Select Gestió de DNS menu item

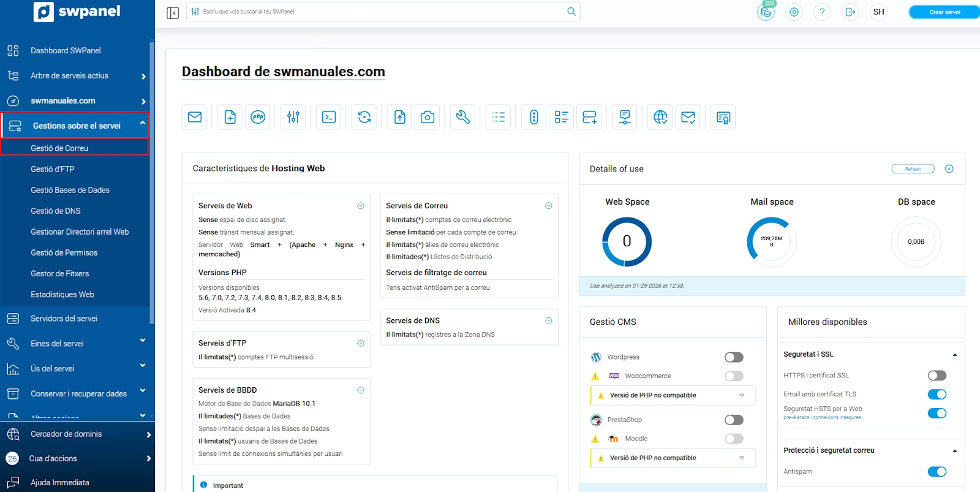56,211
